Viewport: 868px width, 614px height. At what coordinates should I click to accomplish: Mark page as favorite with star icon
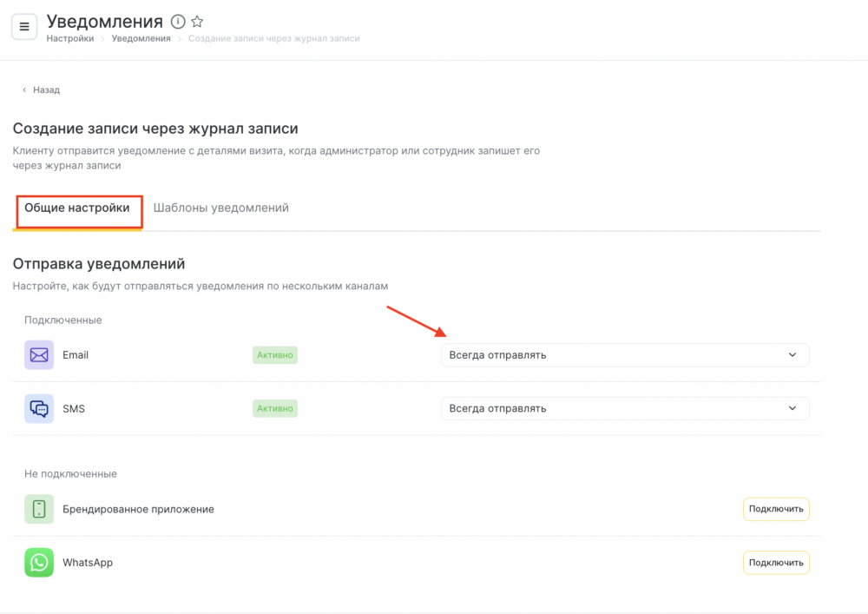[x=197, y=22]
